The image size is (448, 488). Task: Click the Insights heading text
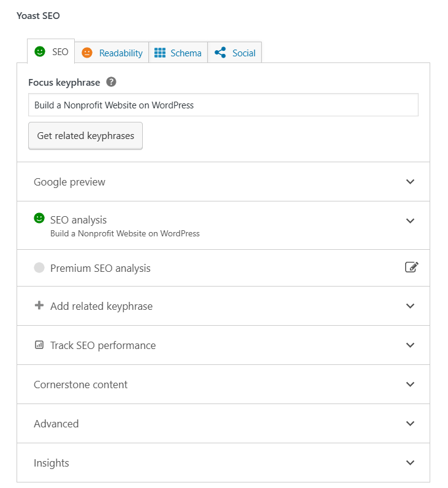click(51, 463)
